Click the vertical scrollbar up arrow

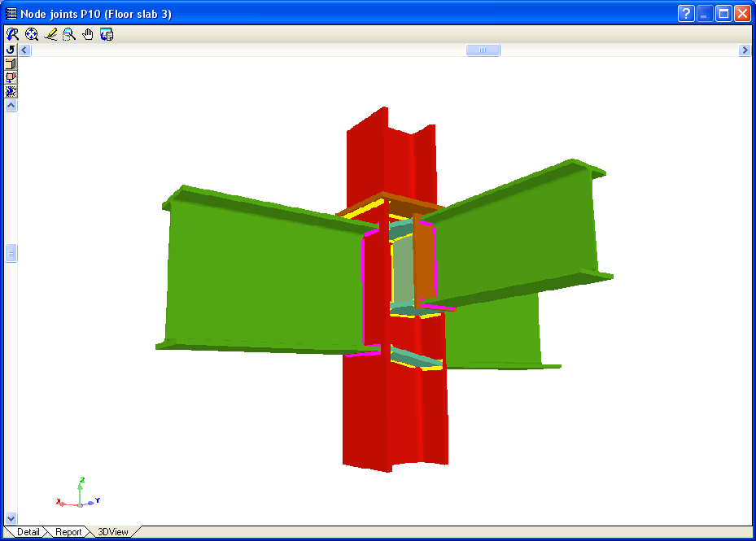coord(11,106)
